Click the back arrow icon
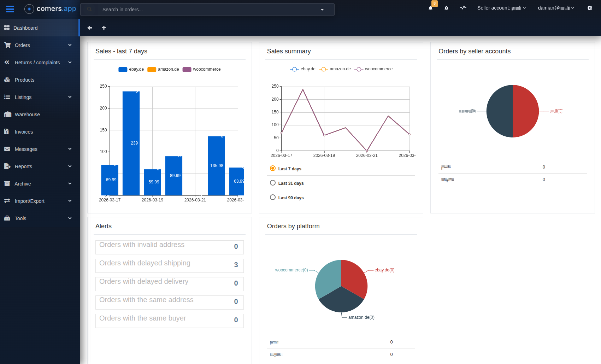 (90, 28)
